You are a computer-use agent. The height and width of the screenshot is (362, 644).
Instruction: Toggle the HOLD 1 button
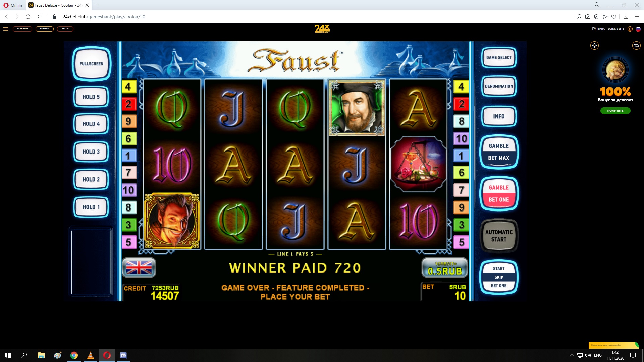[x=91, y=207]
